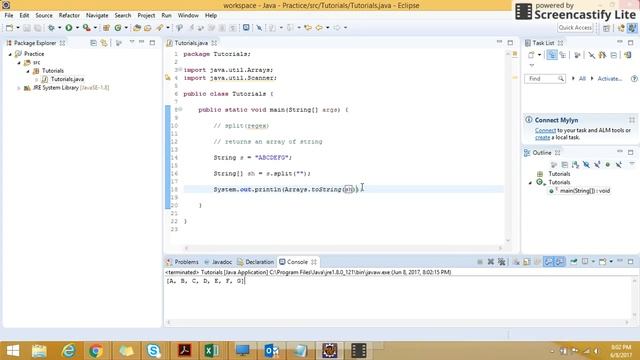This screenshot has width=640, height=360.
Task: Toggle Show Console When Standard Out Changes
Action: (x=549, y=262)
